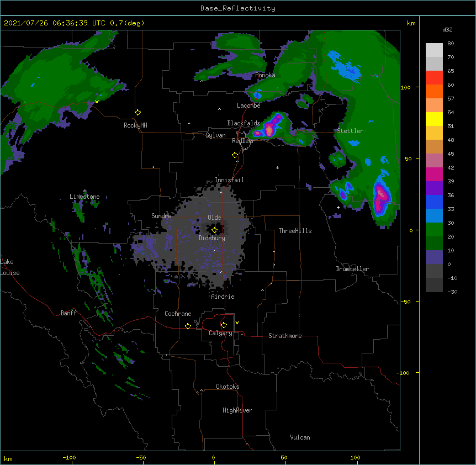The image size is (476, 465).
Task: Click the yellow diamond marker above the Calgary label
Action: (224, 325)
